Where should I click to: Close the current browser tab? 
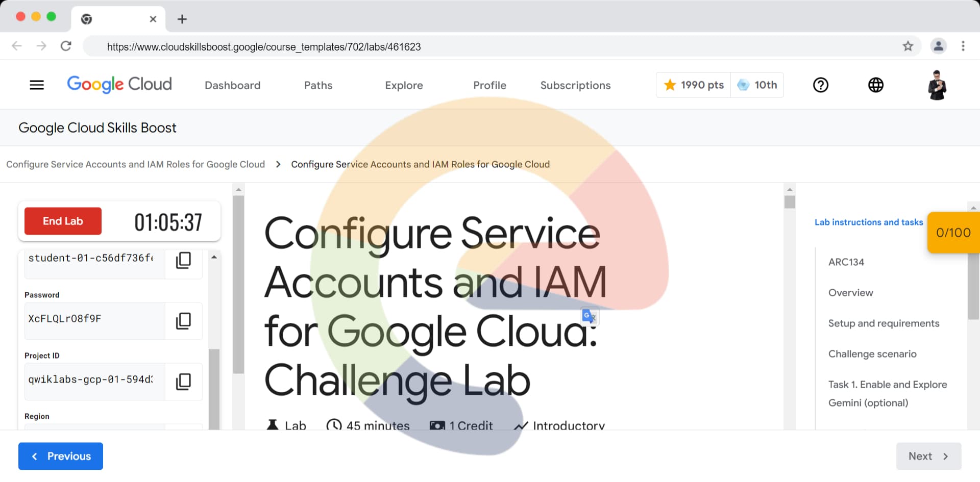[153, 19]
